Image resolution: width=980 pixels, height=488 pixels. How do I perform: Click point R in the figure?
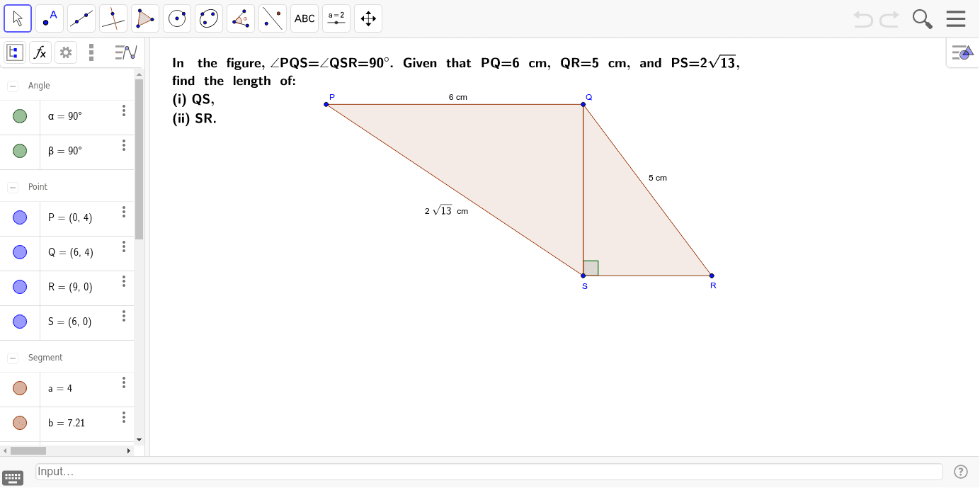pos(712,276)
